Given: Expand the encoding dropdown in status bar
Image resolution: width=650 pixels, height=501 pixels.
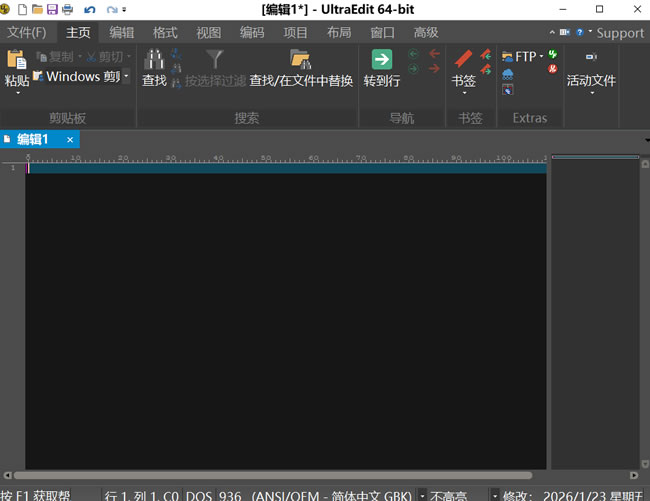Looking at the screenshot, I should tap(422, 494).
